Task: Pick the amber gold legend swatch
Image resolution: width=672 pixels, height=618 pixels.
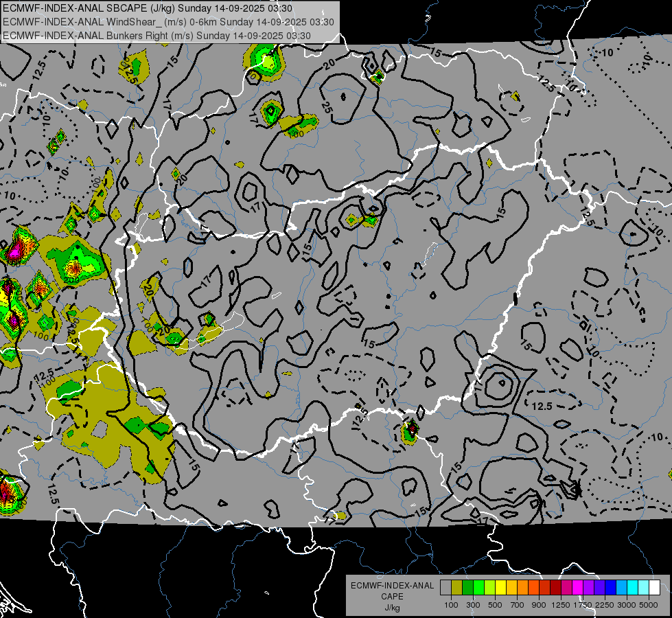Action: [511, 588]
